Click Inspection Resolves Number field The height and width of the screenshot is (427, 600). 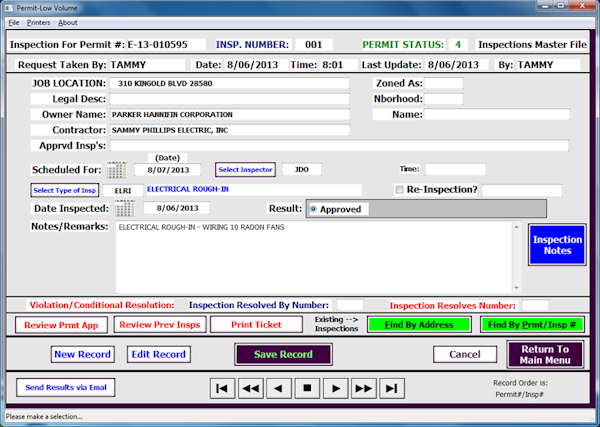pos(535,305)
